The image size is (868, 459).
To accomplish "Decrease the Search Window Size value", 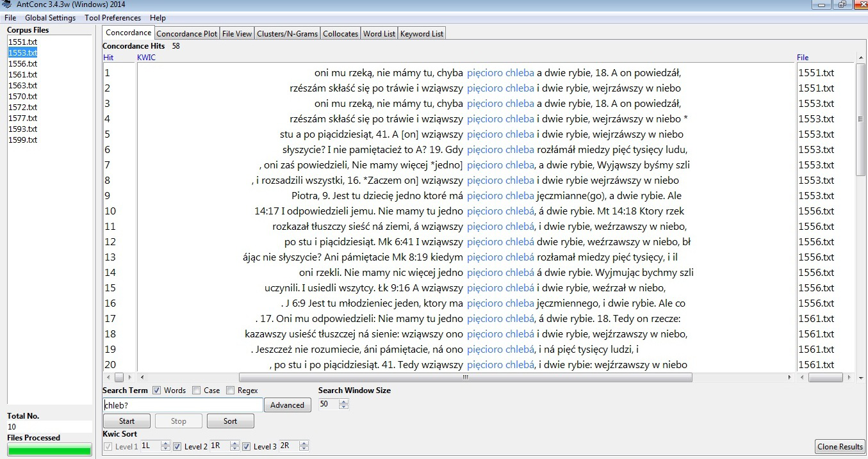I will click(344, 407).
